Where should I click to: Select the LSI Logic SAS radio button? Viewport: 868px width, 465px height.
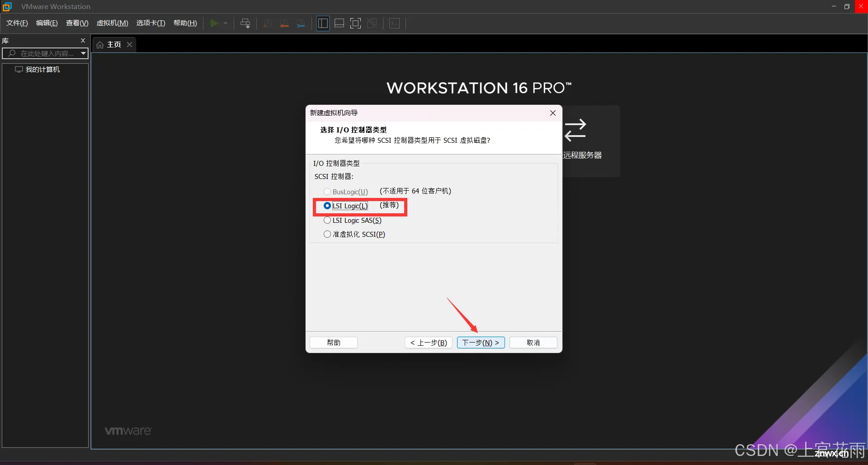327,220
